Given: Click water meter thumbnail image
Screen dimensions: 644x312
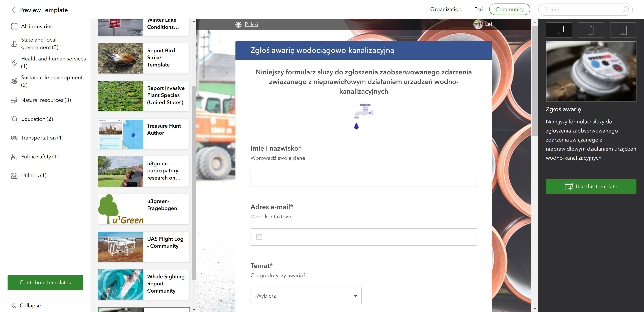Looking at the screenshot, I should tap(591, 71).
